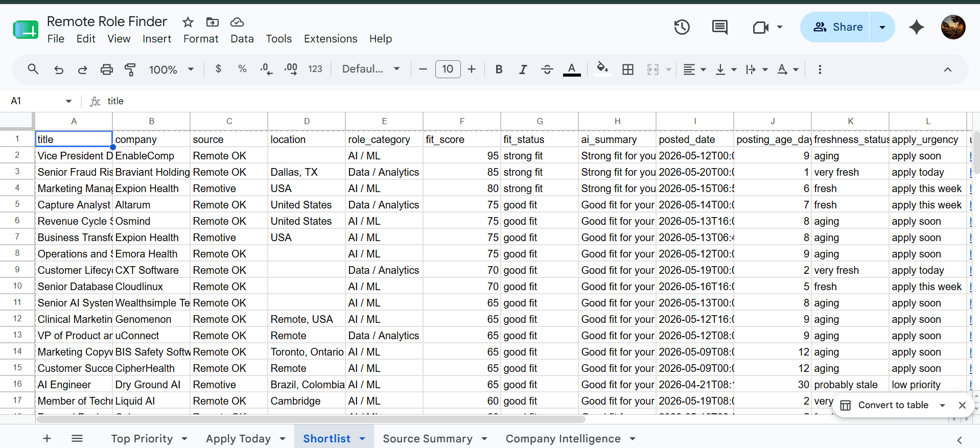Click the redo arrow icon

(82, 69)
